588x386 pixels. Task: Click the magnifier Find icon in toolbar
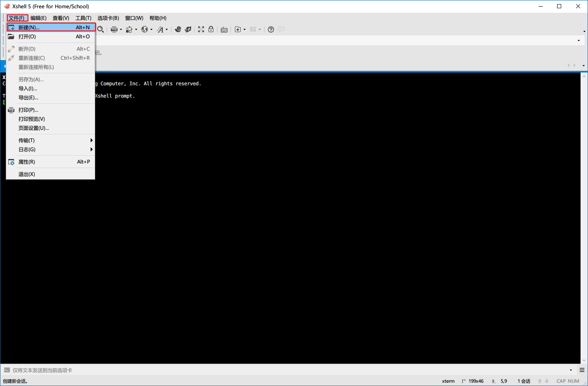point(100,29)
